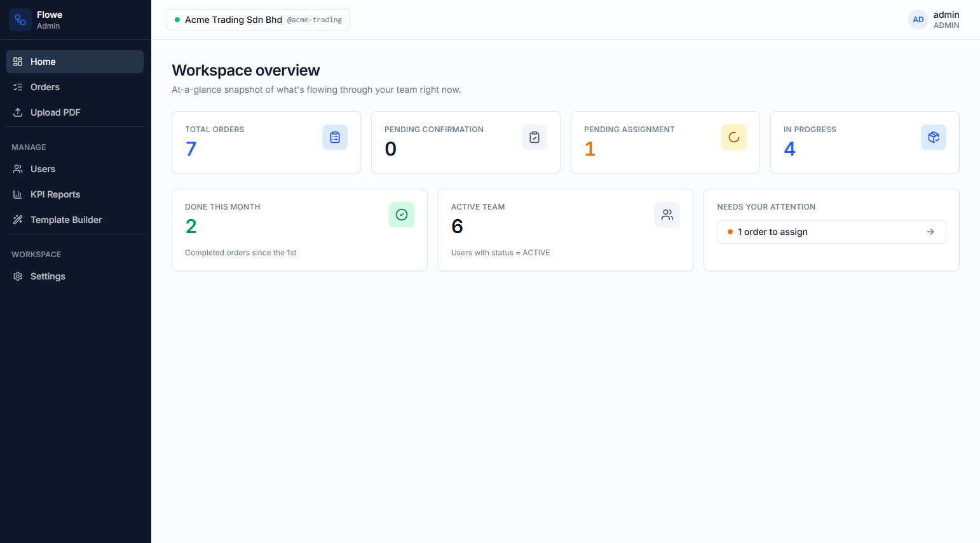Screen dimensions: 980x543
Task: Click the Pending Confirmation value 0
Action: tap(391, 149)
